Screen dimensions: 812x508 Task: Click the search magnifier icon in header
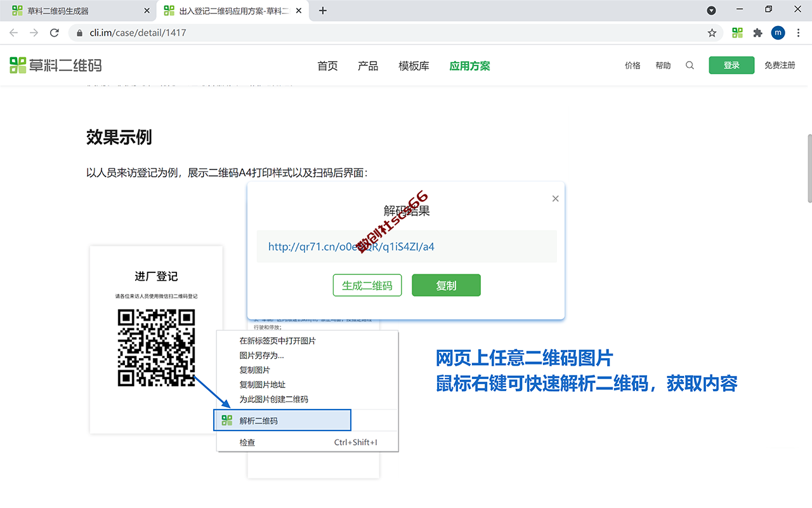(690, 65)
